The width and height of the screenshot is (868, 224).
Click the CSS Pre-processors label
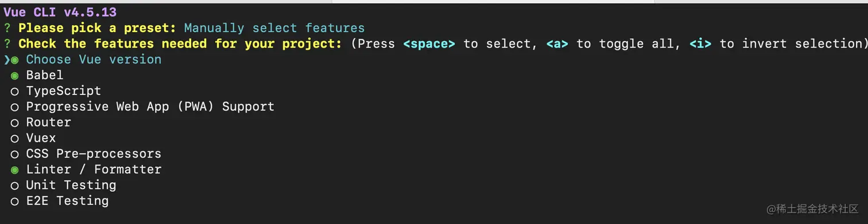click(x=94, y=154)
